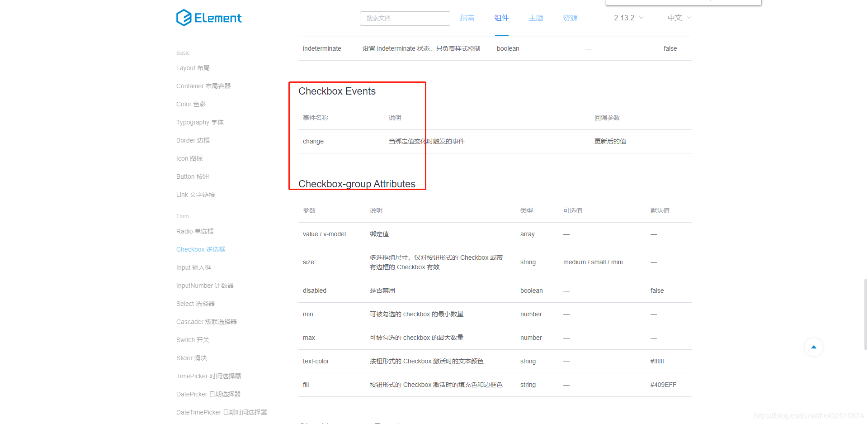Open DatePicker 日期选择器 sidebar item

(x=208, y=394)
